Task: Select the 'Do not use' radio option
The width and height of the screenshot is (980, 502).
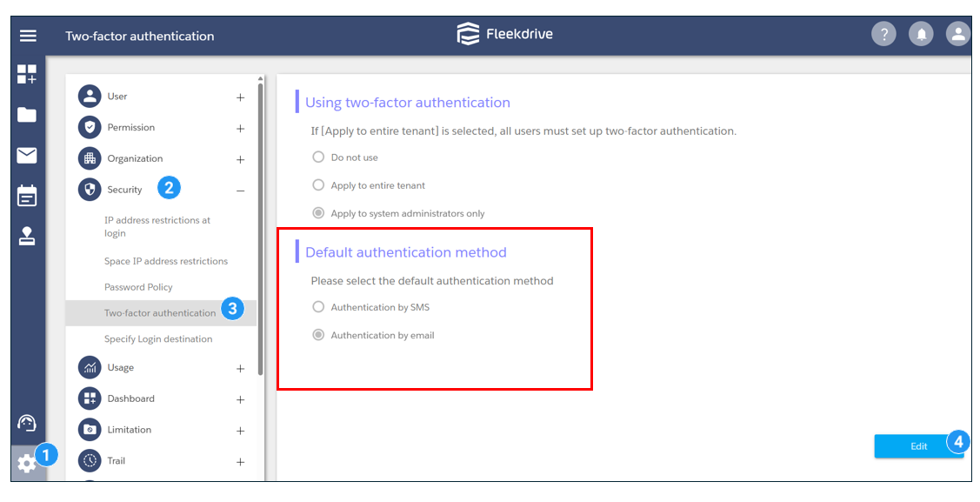Action: click(x=318, y=157)
